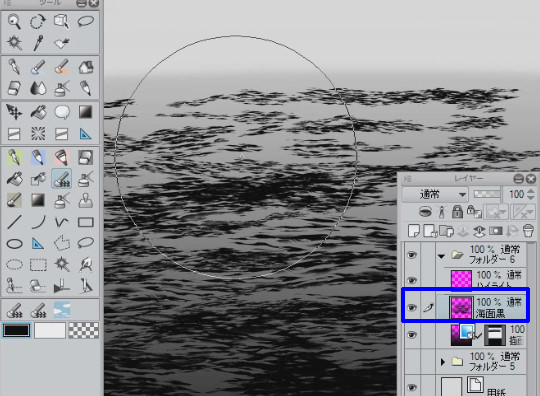The width and height of the screenshot is (540, 396).
Task: Collapse the フォルダー 6 folder
Action: 442,256
